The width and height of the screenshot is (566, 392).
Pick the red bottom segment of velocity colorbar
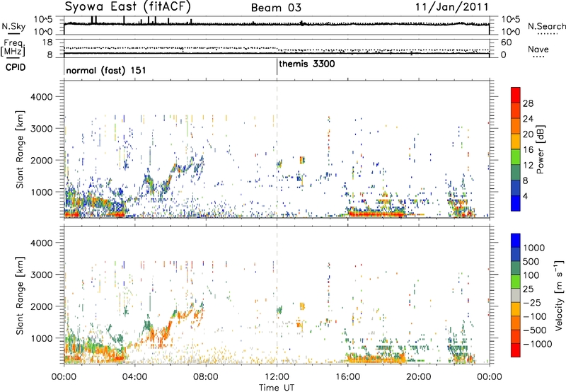[516, 350]
